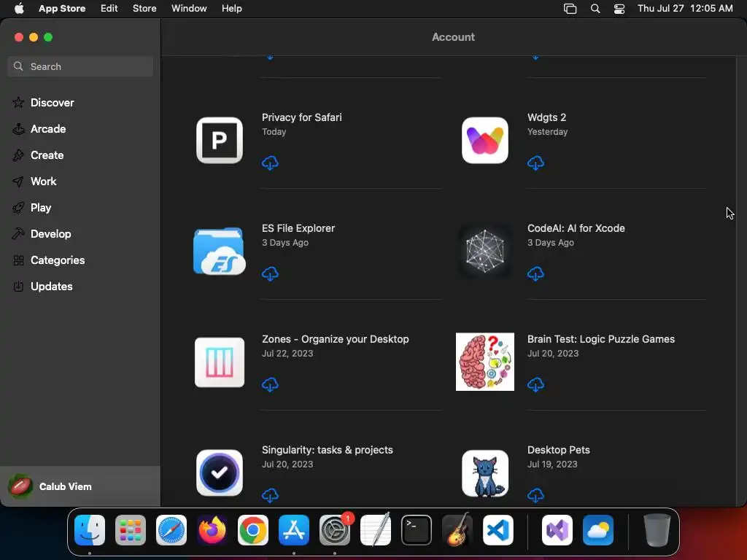Open TextEdit from the dock
Viewport: 747px width, 560px height.
pos(376,530)
